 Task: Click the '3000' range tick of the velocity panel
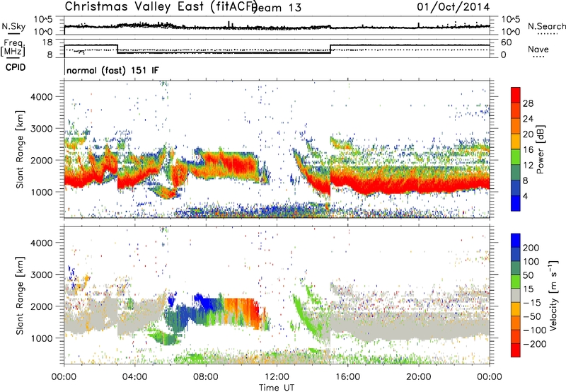click(42, 275)
